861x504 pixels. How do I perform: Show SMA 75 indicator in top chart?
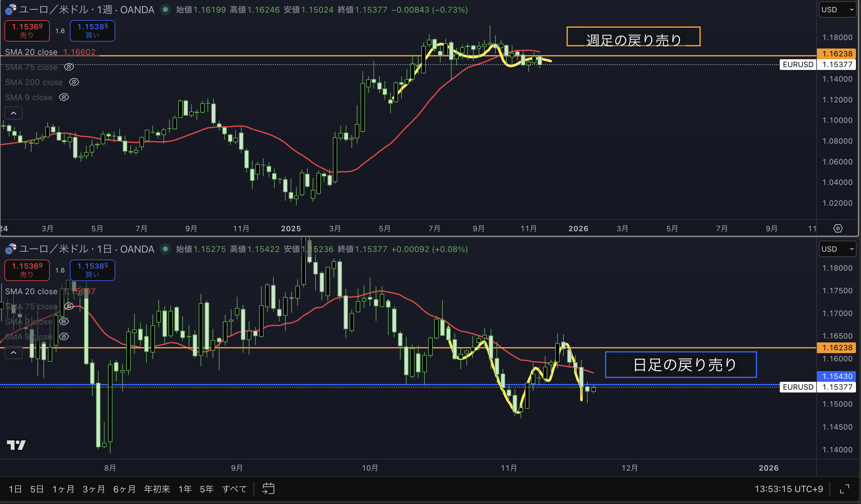[69, 67]
